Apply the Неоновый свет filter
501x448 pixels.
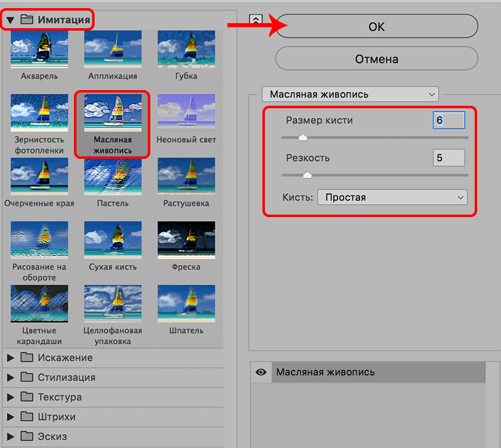tap(186, 113)
